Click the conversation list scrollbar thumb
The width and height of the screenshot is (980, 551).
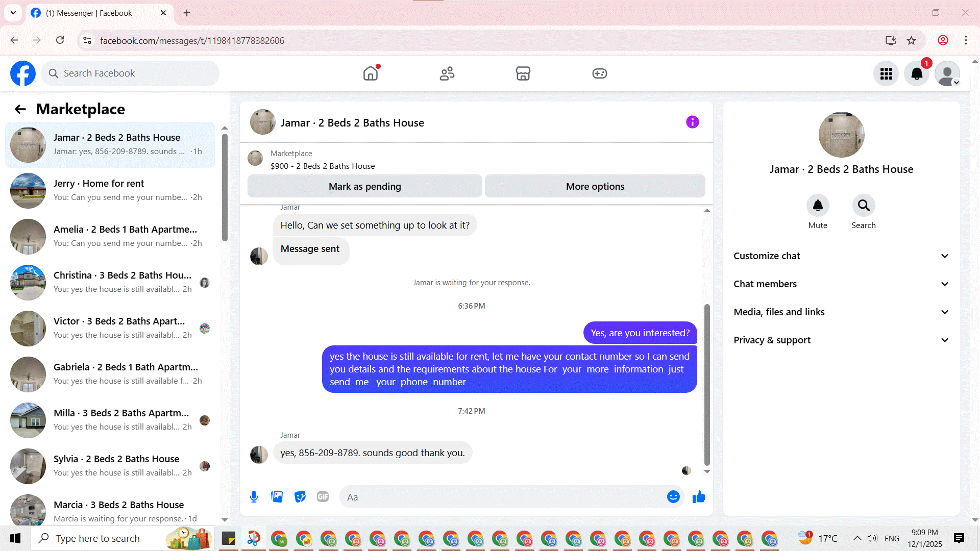[x=225, y=187]
